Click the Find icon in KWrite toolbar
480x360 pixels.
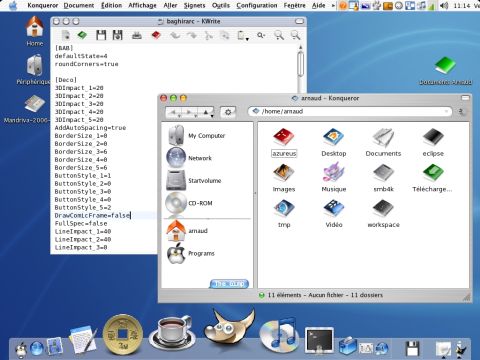click(x=261, y=35)
